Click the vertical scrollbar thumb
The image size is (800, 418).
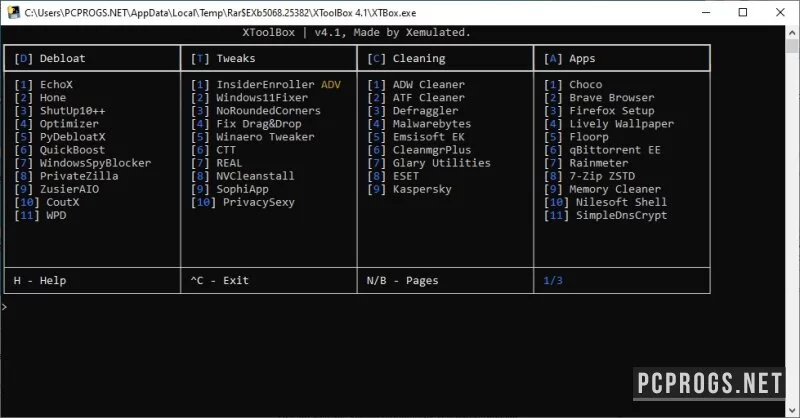coord(792,46)
